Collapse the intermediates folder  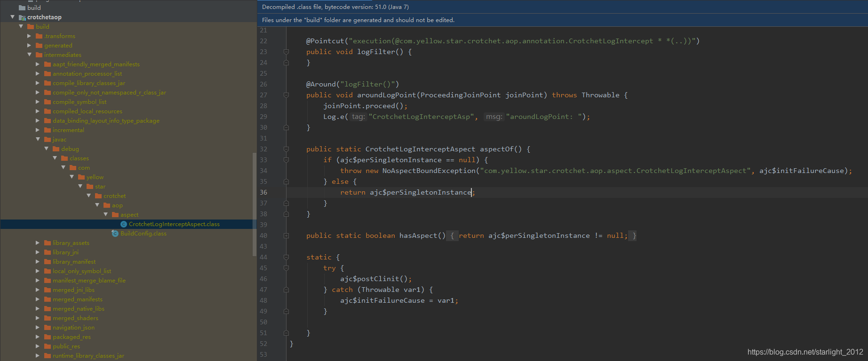coord(29,55)
